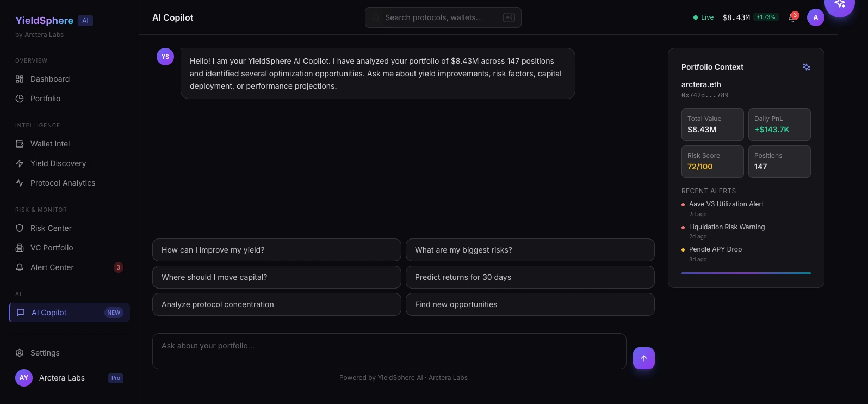
Task: Click the Daily PnL card
Action: (x=779, y=125)
